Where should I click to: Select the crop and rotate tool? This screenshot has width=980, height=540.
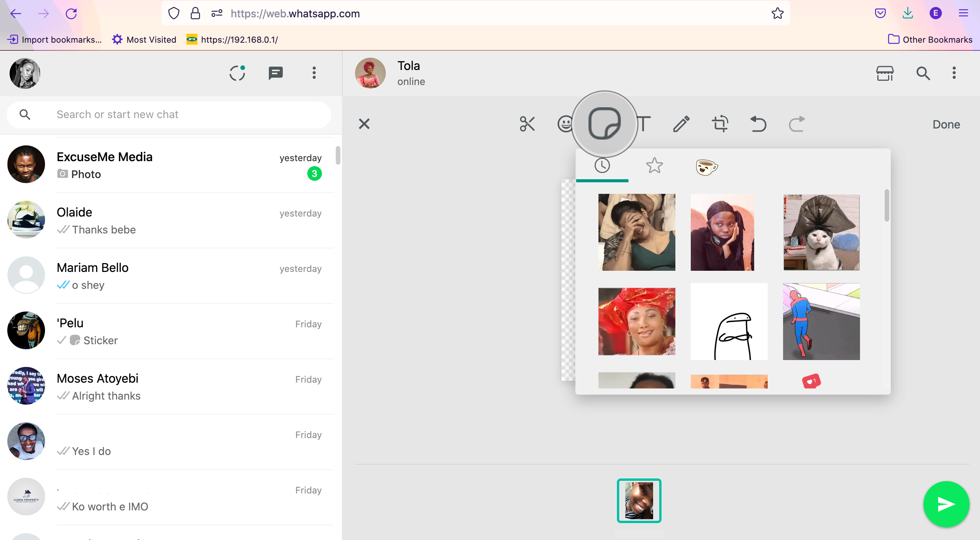pos(720,124)
